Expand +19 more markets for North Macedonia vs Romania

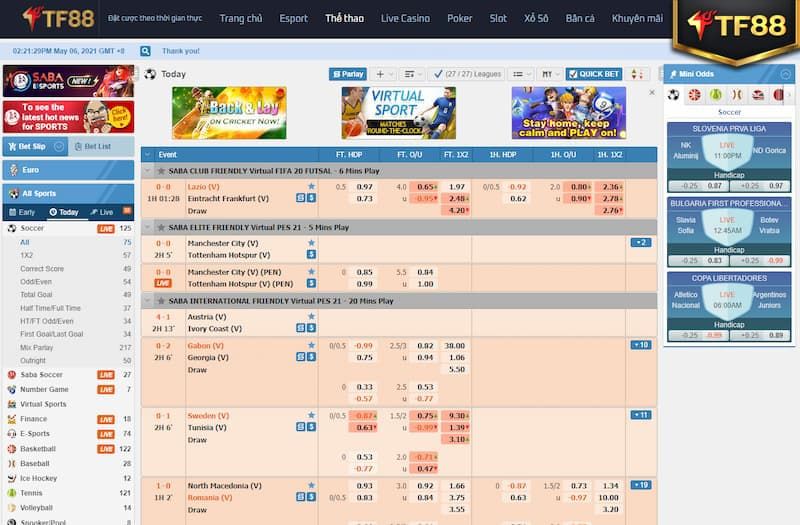(x=641, y=485)
